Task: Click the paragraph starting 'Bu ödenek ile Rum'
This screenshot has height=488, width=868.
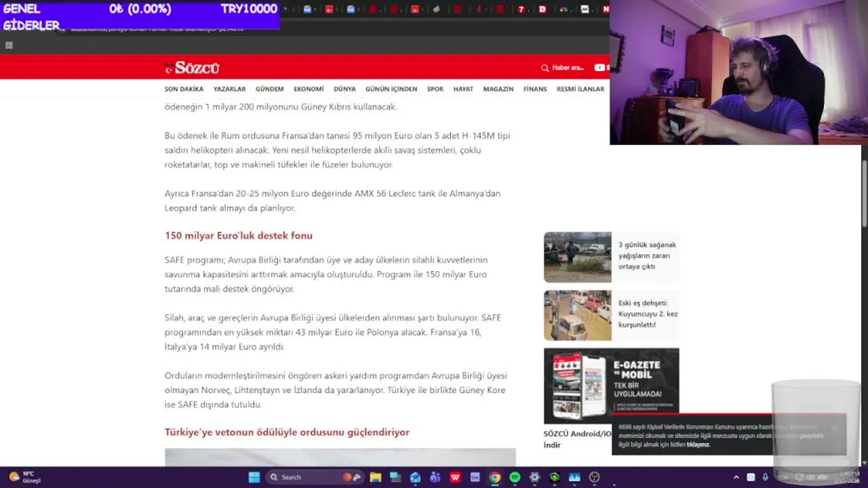Action: coord(337,150)
